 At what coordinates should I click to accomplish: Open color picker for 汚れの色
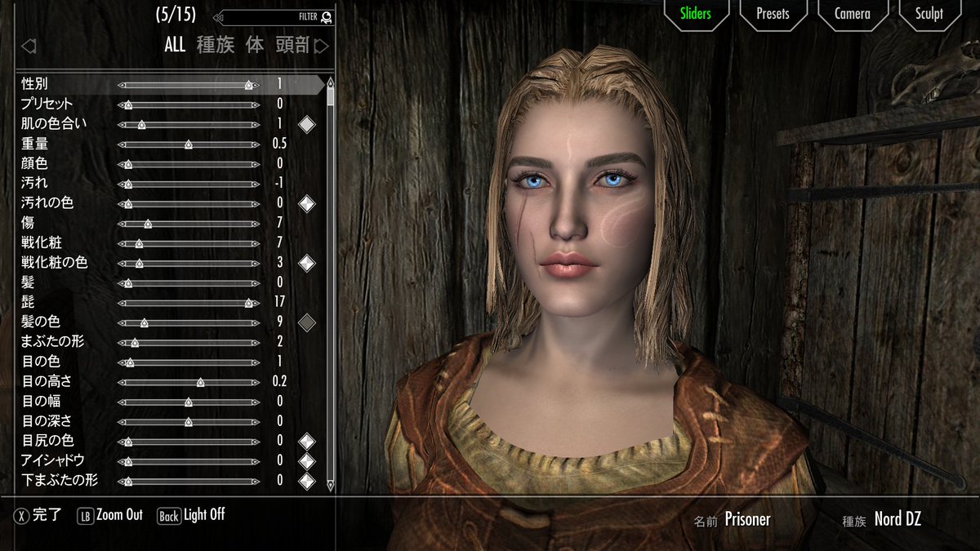tap(306, 203)
